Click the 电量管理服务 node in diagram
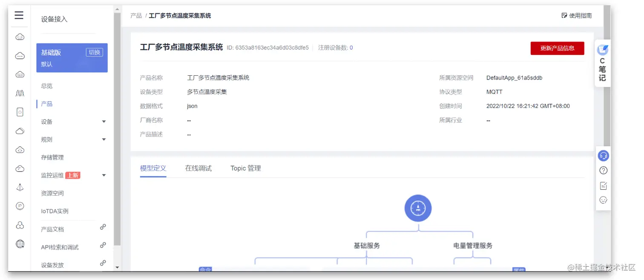The height and width of the screenshot is (280, 644). pos(473,246)
